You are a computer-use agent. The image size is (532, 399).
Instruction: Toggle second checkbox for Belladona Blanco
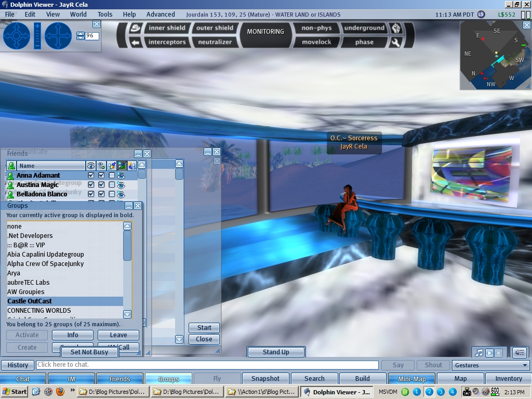[x=101, y=194]
